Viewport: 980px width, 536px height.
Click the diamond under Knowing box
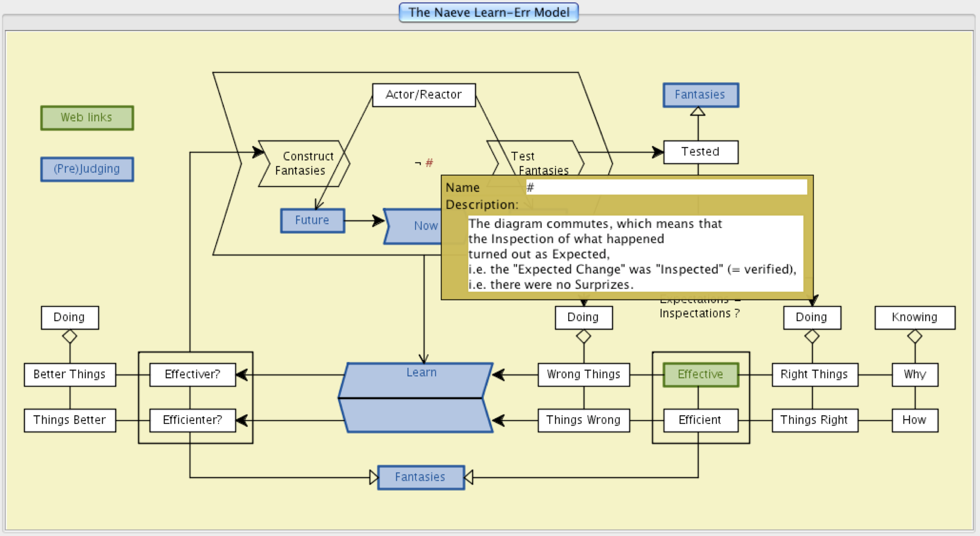click(x=915, y=337)
